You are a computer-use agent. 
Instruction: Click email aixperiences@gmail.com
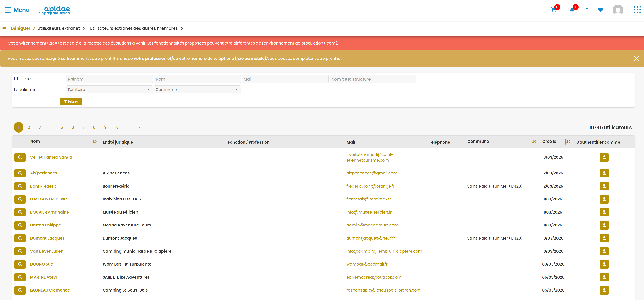(x=372, y=173)
